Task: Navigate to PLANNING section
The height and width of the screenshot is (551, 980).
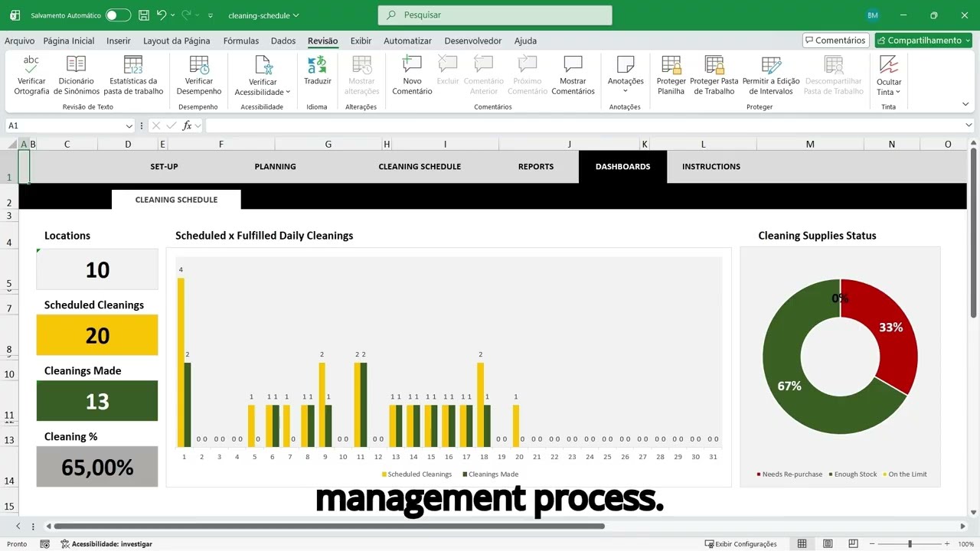Action: coord(275,166)
